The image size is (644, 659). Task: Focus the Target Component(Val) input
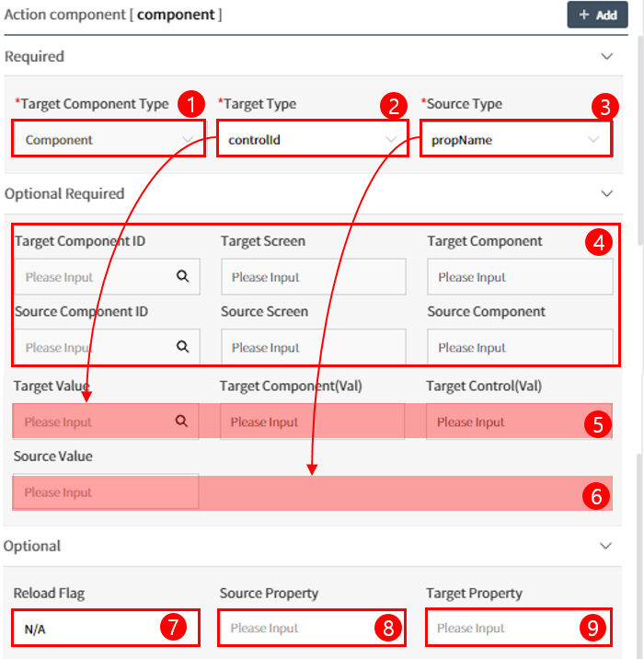tap(312, 422)
